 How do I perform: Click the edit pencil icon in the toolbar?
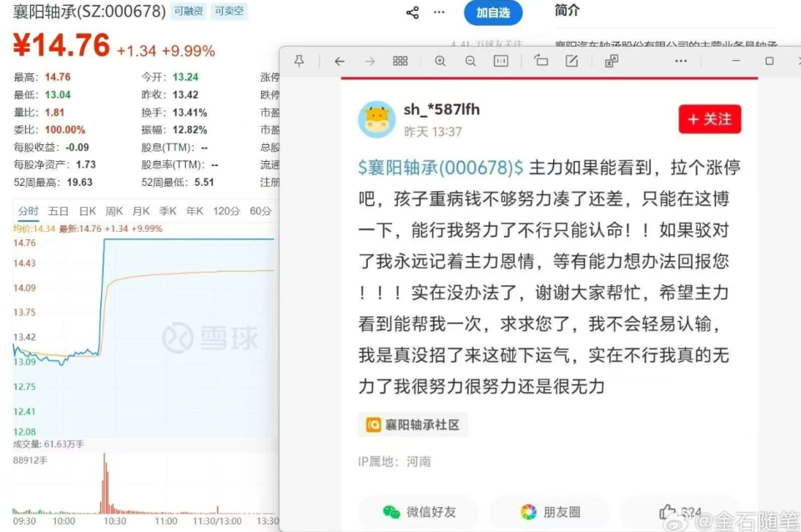pyautogui.click(x=573, y=60)
